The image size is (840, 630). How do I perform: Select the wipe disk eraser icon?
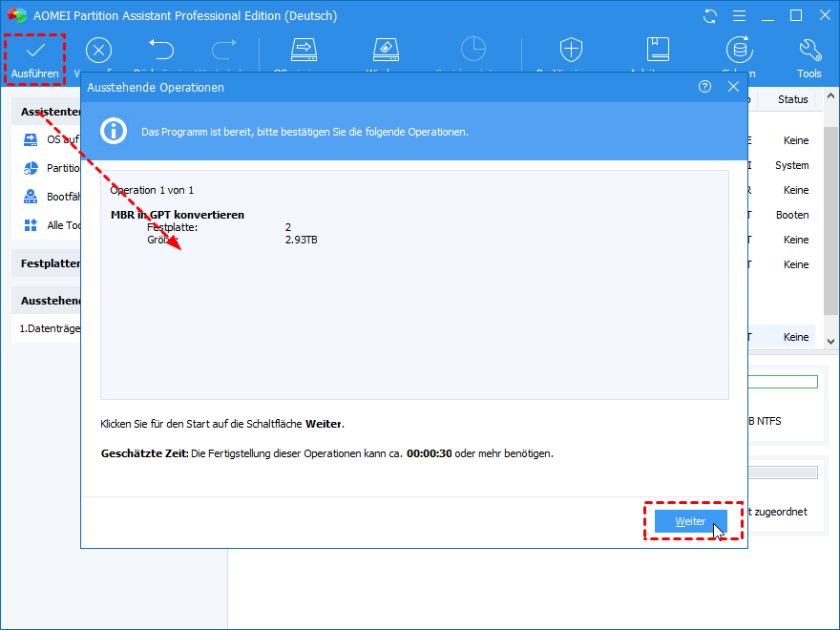(x=386, y=50)
